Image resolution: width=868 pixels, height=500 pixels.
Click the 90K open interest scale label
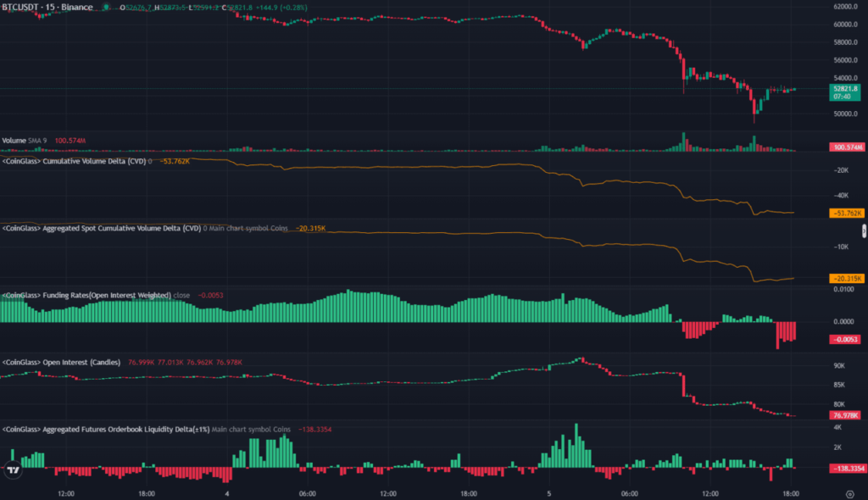[x=839, y=365]
